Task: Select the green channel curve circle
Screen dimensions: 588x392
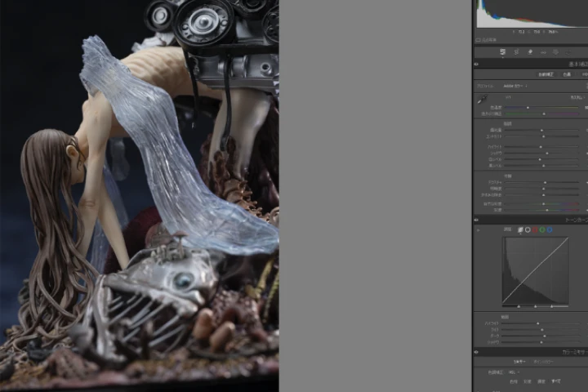Action: [x=542, y=229]
